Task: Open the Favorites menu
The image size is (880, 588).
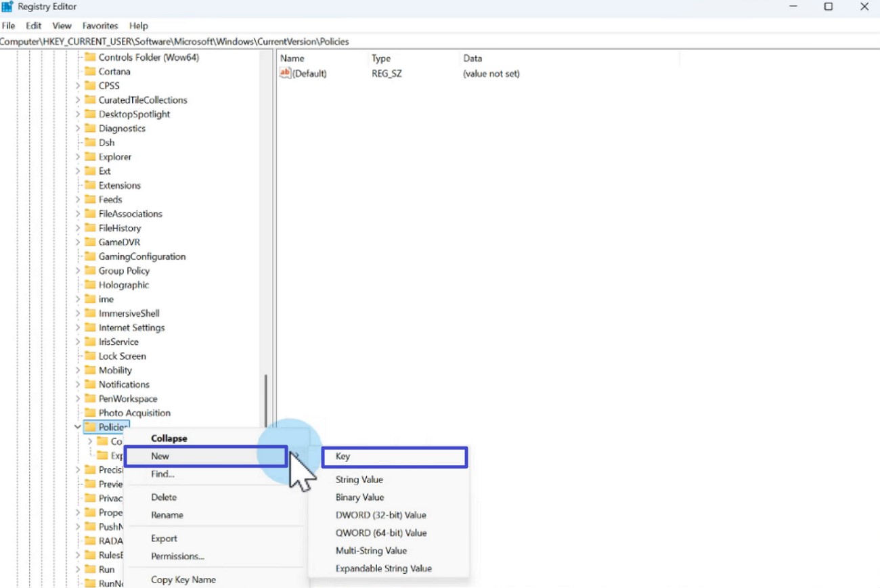Action: [100, 26]
